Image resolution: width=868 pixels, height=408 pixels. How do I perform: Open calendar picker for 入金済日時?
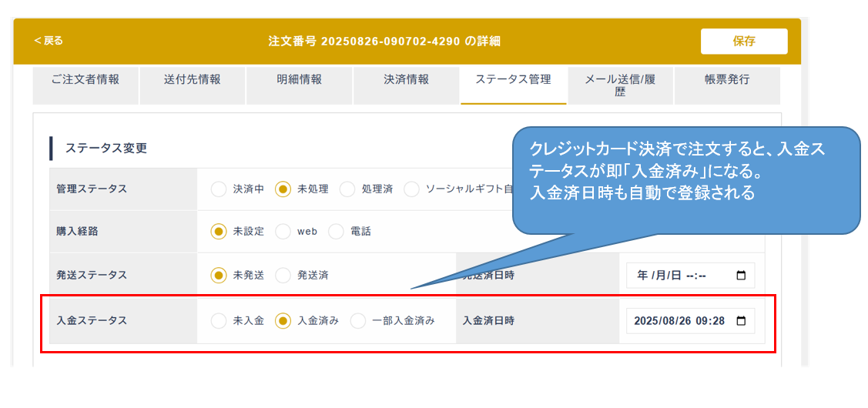741,321
